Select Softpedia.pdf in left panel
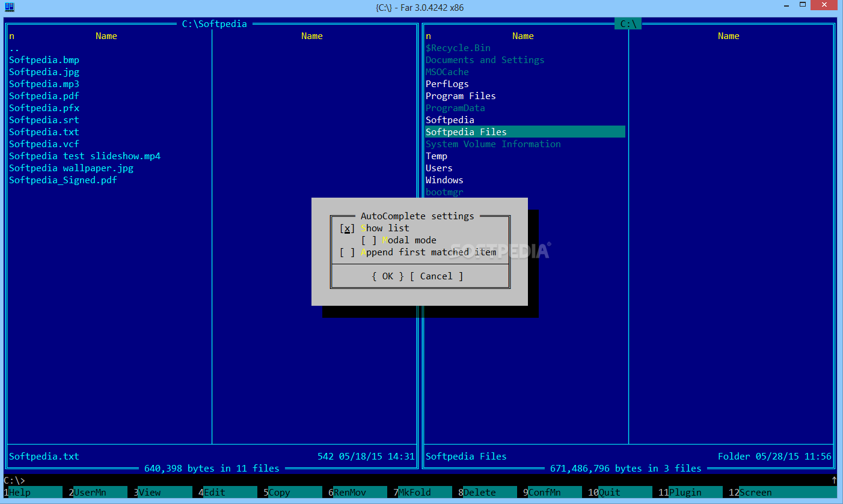This screenshot has height=504, width=843. click(44, 96)
